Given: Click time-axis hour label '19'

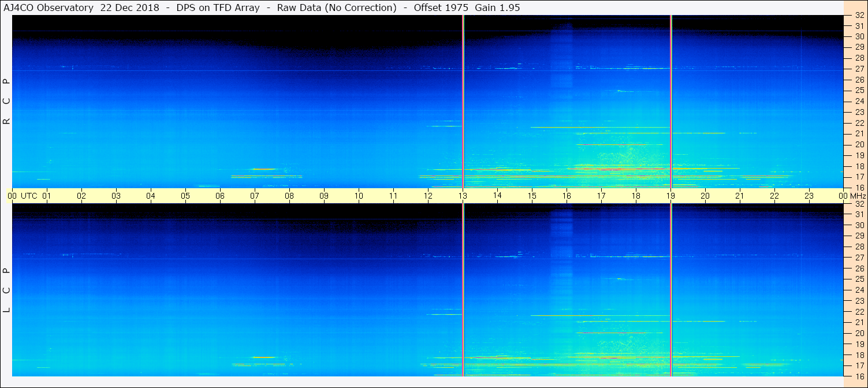Looking at the screenshot, I should (x=670, y=196).
